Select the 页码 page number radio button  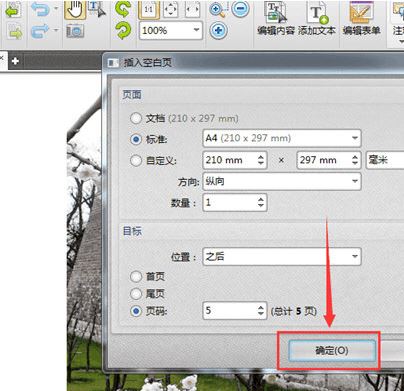[x=136, y=311]
